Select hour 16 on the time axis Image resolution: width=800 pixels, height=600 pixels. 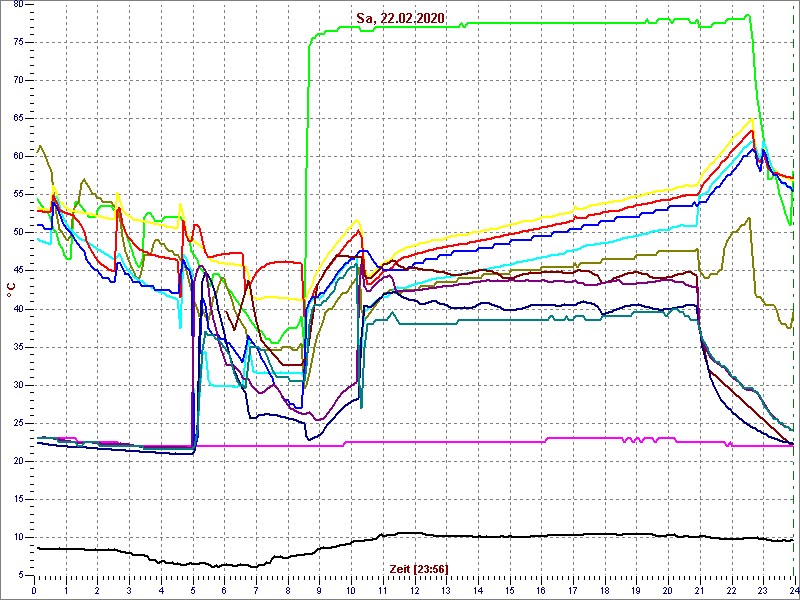(x=540, y=589)
